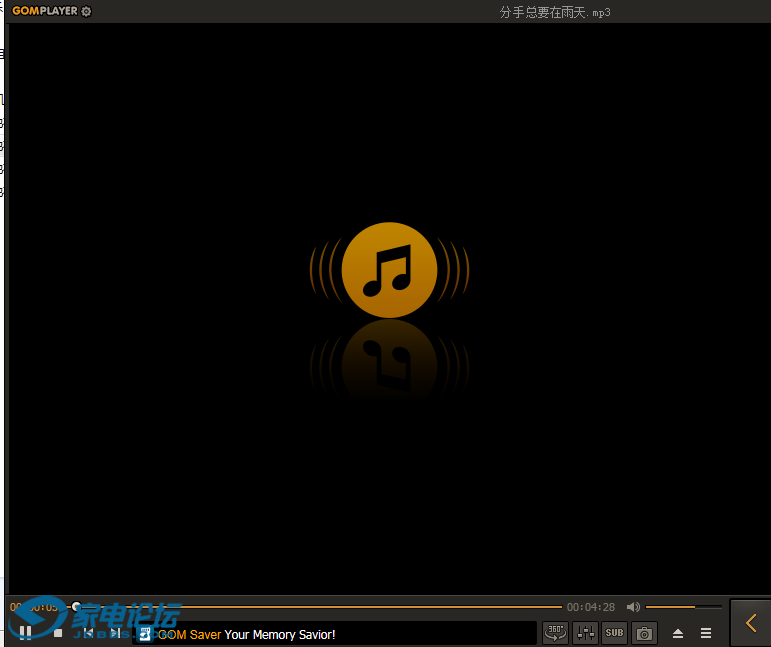771x647 pixels.
Task: Click the total duration 00:04:28 display
Action: (591, 607)
